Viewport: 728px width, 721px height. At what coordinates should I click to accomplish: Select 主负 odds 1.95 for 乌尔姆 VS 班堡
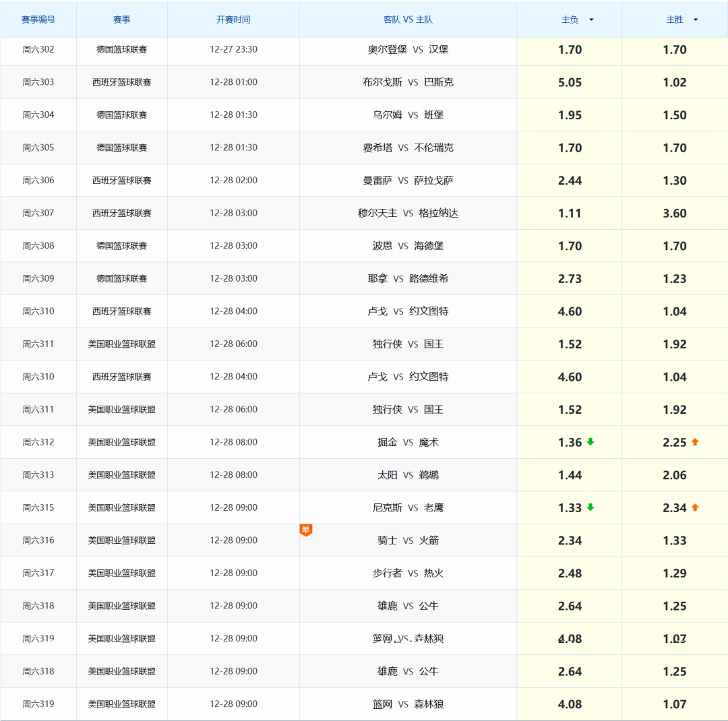pyautogui.click(x=570, y=115)
